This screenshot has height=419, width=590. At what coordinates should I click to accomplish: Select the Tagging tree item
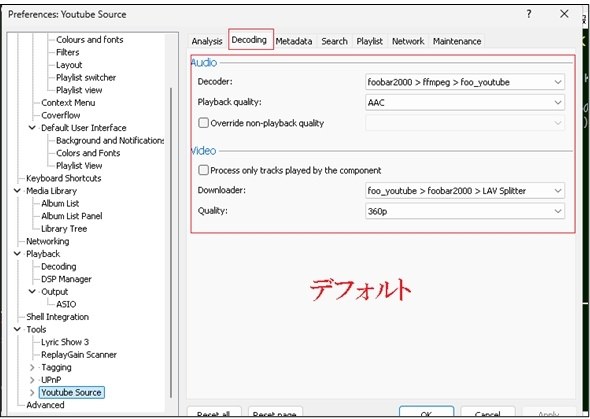click(56, 367)
